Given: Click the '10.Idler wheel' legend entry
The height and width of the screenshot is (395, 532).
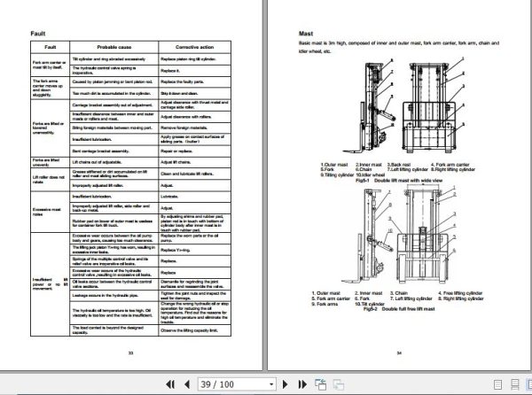Looking at the screenshot, I should [370, 174].
